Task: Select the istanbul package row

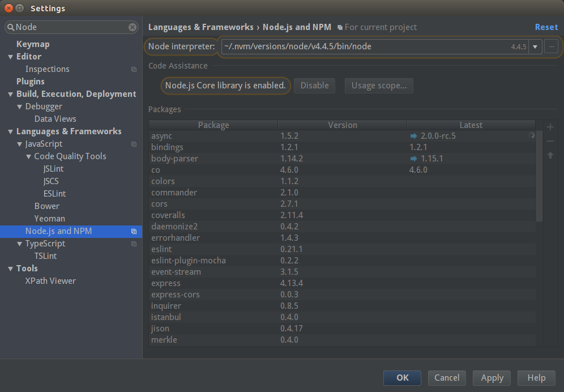Action: (x=343, y=317)
